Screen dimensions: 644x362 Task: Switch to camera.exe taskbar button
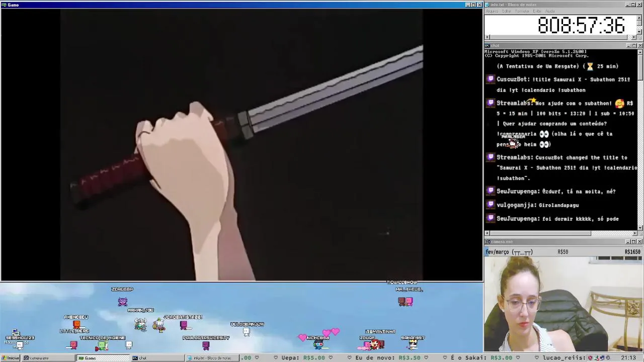[x=48, y=358]
